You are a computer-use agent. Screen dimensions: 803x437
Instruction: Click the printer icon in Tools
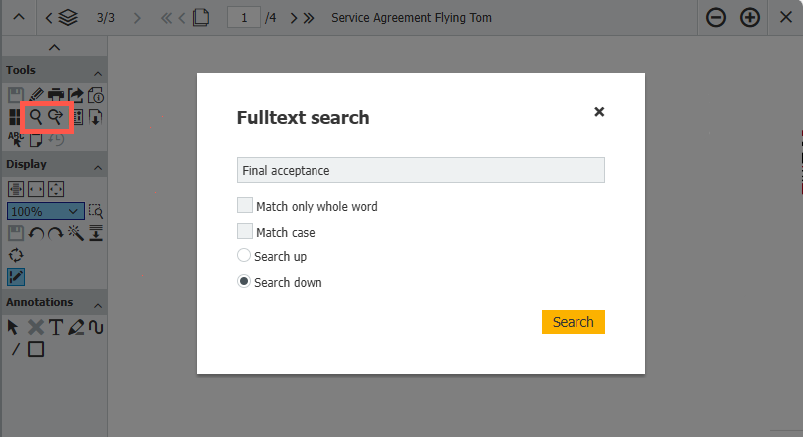pyautogui.click(x=56, y=95)
